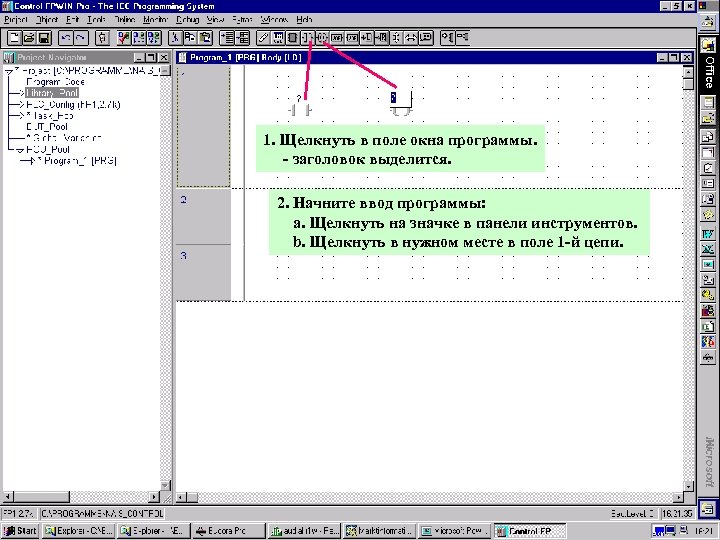
Task: Collapse the Project root tree node
Action: (x=9, y=71)
